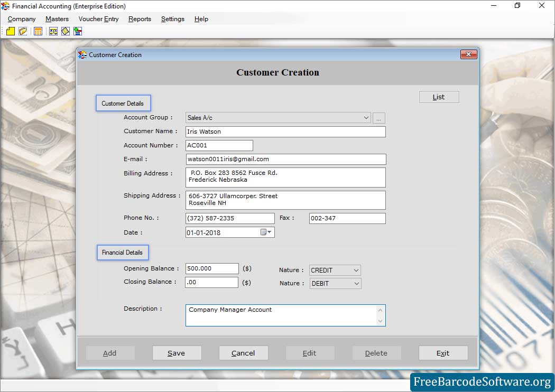
Task: Open the Opening Balance Nature dropdown showing CREDIT
Action: [x=356, y=270]
